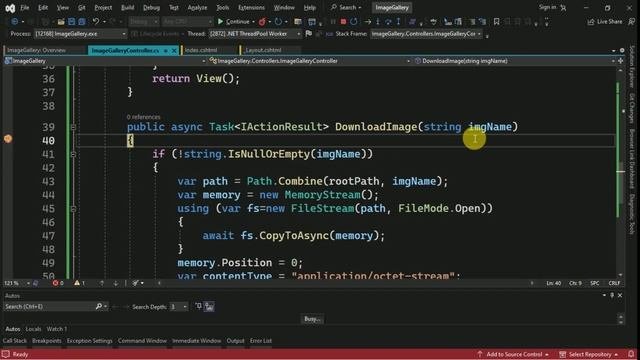Click the warnings count icon showing 1
The height and width of the screenshot is (360, 640).
point(77,283)
